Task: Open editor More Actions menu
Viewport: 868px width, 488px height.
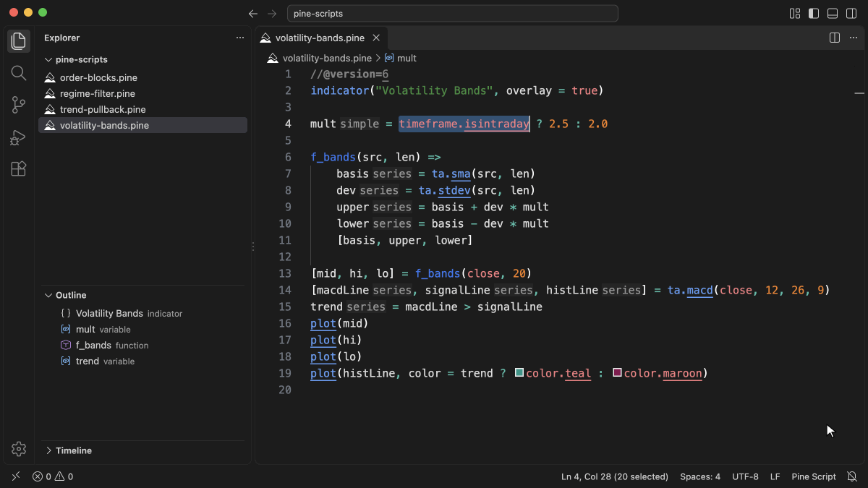Action: (x=853, y=38)
